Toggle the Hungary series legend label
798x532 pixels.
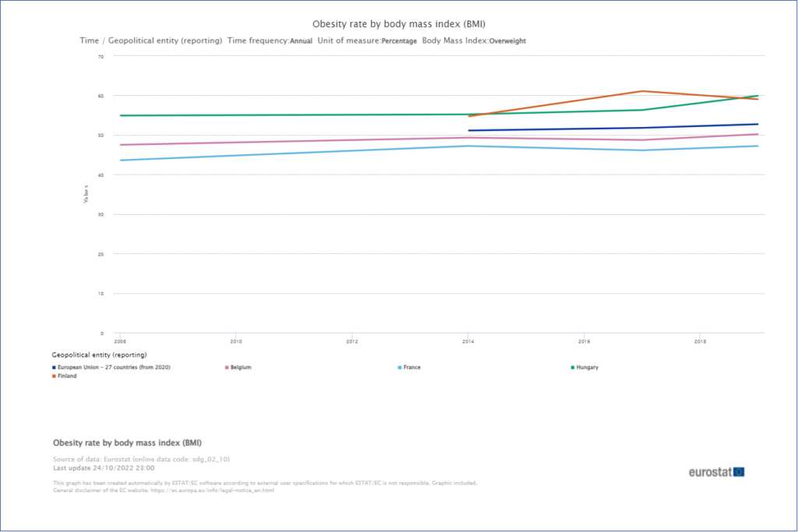[x=588, y=367]
